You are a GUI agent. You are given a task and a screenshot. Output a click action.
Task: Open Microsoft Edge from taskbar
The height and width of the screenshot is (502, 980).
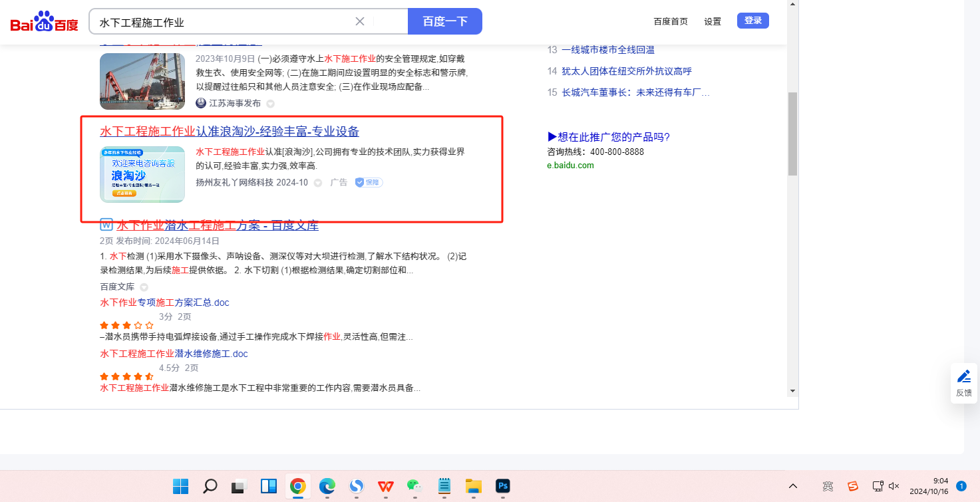[327, 486]
